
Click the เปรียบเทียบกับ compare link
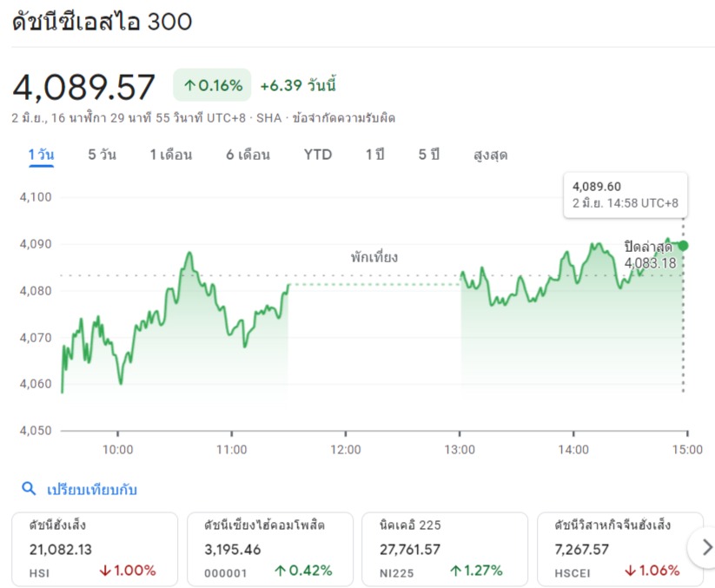point(91,489)
